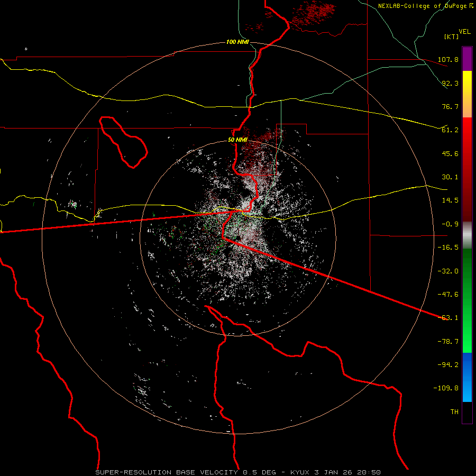476x476 pixels.
Task: Click the 61.2 velocity scale value
Action: coord(450,130)
